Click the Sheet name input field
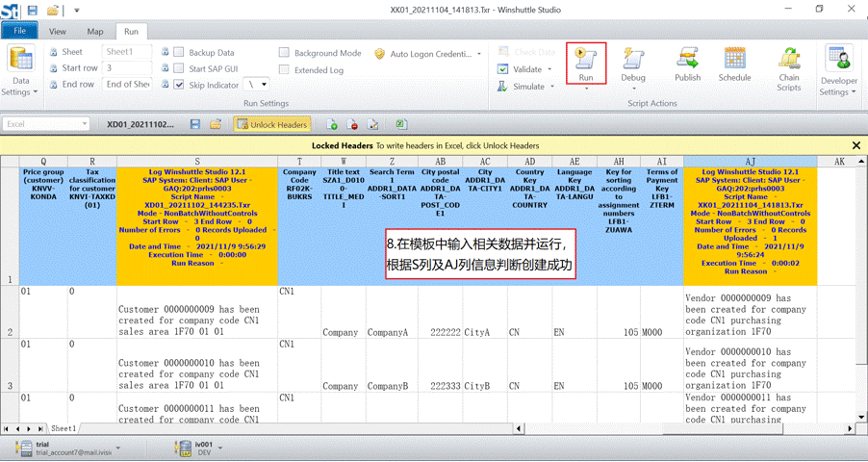Screen dimensions: 868x462 [x=127, y=52]
